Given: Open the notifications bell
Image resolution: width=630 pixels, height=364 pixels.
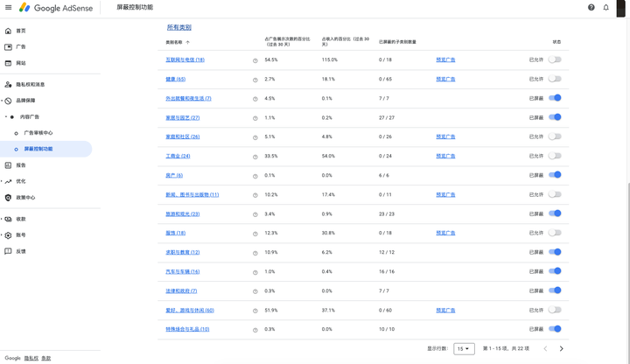Looking at the screenshot, I should click(x=605, y=8).
